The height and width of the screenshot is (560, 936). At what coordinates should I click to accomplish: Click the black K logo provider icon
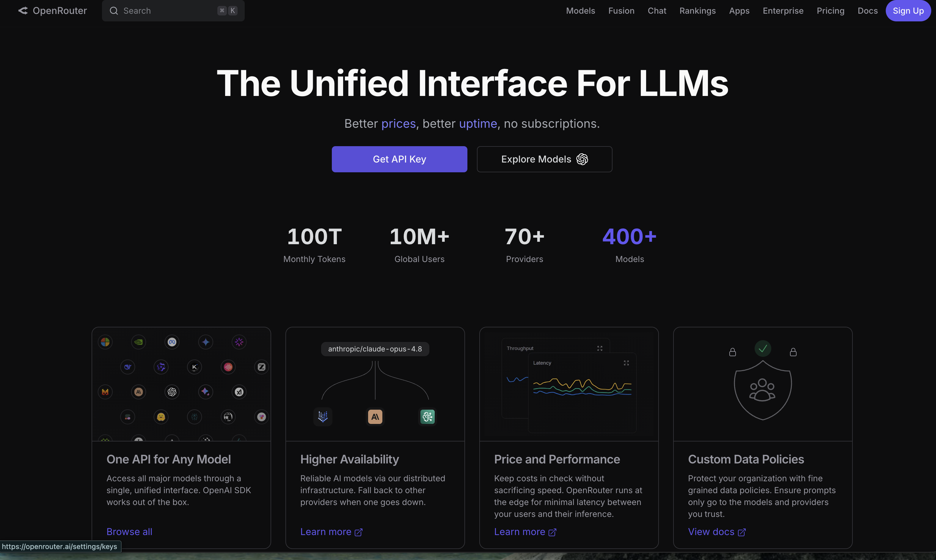(x=194, y=367)
